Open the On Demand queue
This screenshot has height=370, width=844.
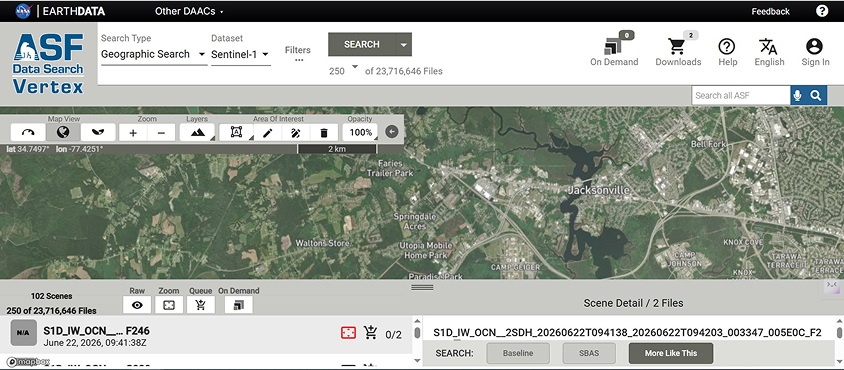coord(614,50)
